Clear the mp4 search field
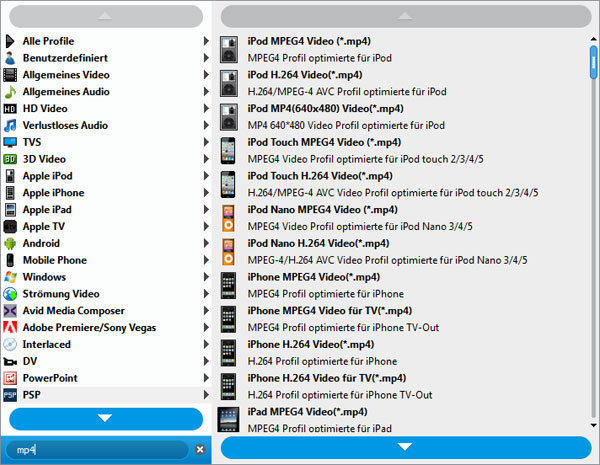The height and width of the screenshot is (465, 600). coord(199,450)
